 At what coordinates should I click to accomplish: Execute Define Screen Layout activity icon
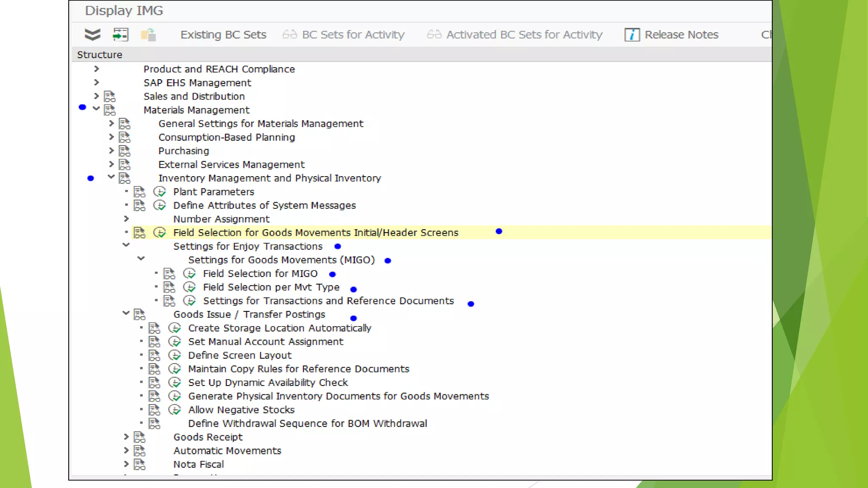(x=175, y=355)
